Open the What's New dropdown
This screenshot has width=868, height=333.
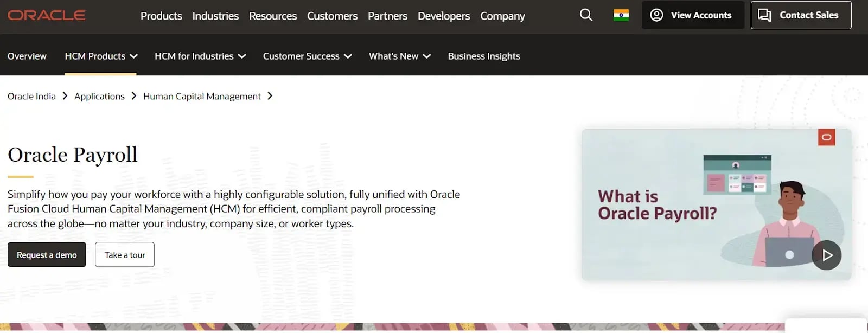point(399,56)
